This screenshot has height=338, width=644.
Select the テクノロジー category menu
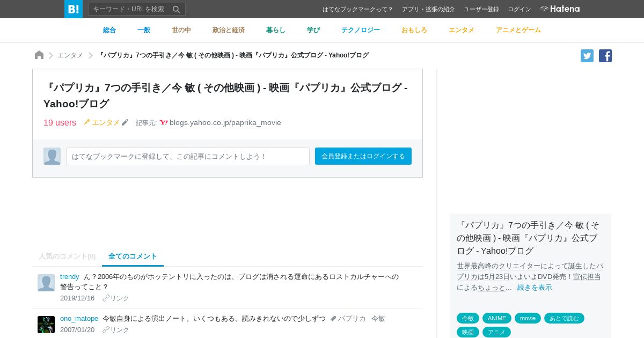(361, 30)
